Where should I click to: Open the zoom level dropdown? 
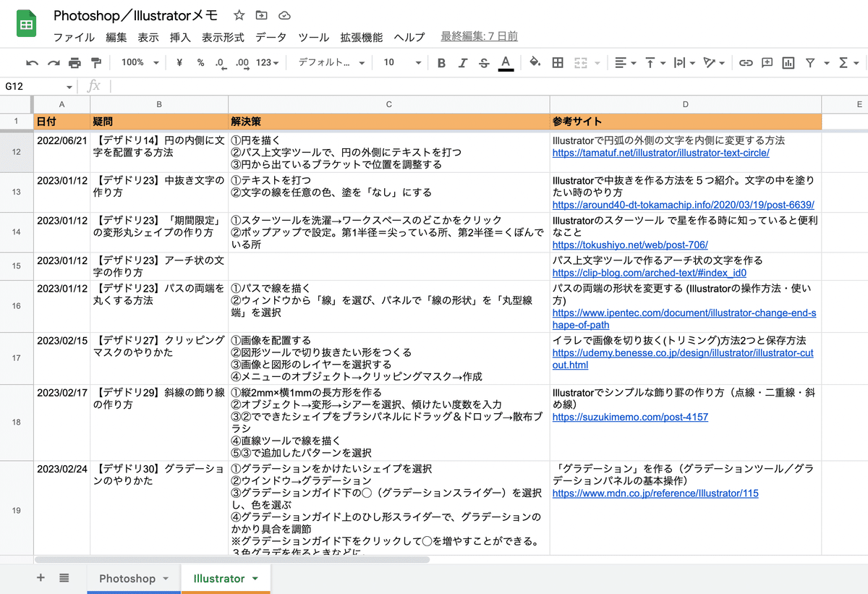pyautogui.click(x=140, y=63)
